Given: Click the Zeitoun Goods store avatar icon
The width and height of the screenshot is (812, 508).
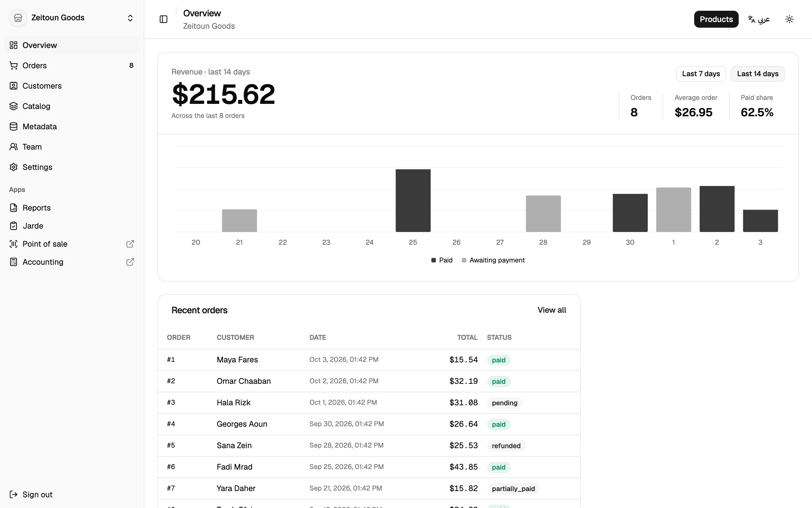Looking at the screenshot, I should 18,18.
